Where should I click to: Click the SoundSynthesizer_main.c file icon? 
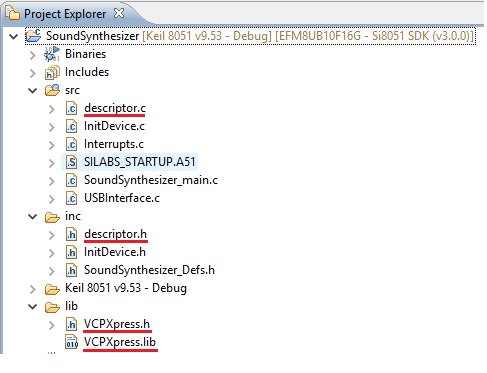(71, 180)
